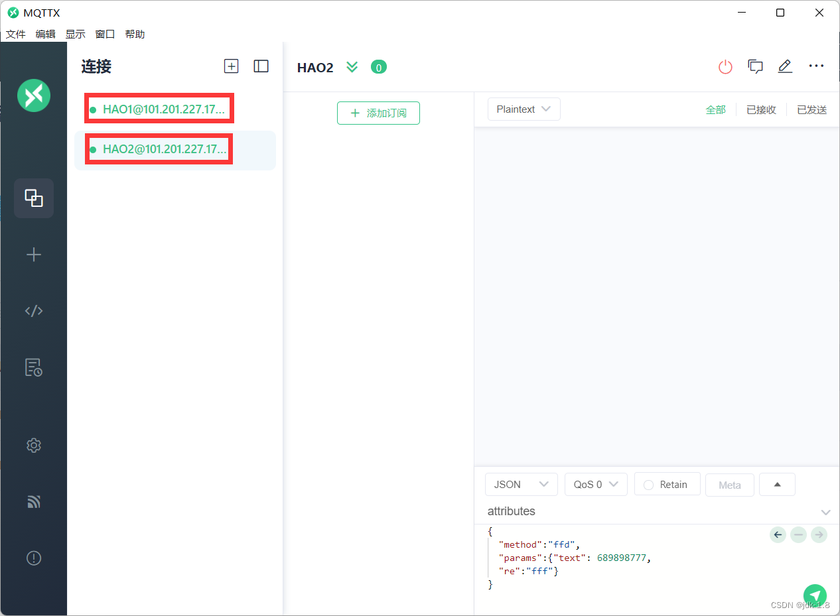Open the RSS feed icon in the sidebar
Image resolution: width=840 pixels, height=616 pixels.
pos(34,502)
